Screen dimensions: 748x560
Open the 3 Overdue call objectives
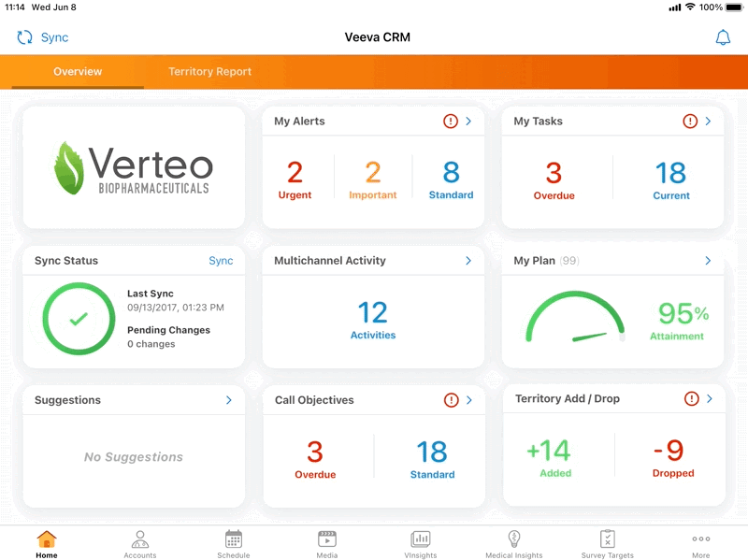point(315,459)
